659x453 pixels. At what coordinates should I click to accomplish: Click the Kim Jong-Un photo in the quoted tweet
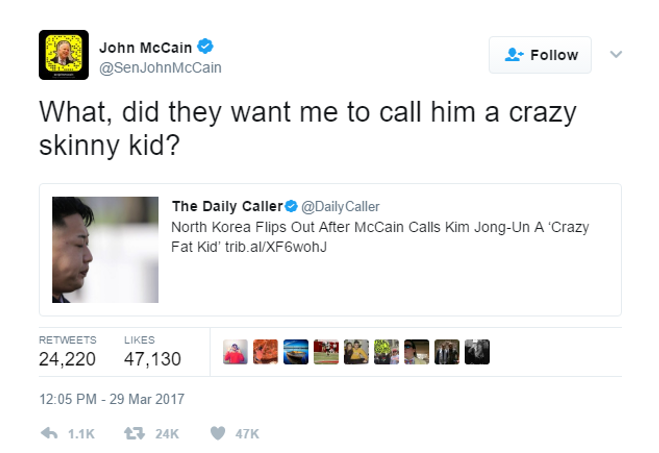[105, 249]
